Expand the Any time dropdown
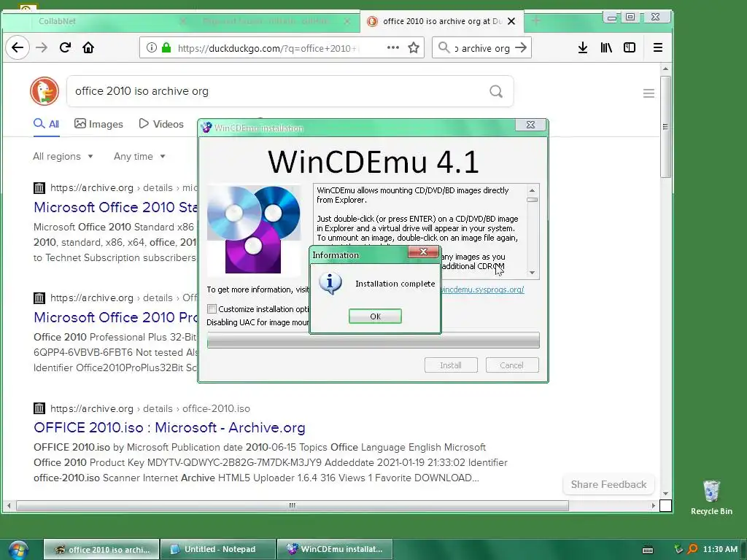The height and width of the screenshot is (560, 747). pyautogui.click(x=139, y=156)
